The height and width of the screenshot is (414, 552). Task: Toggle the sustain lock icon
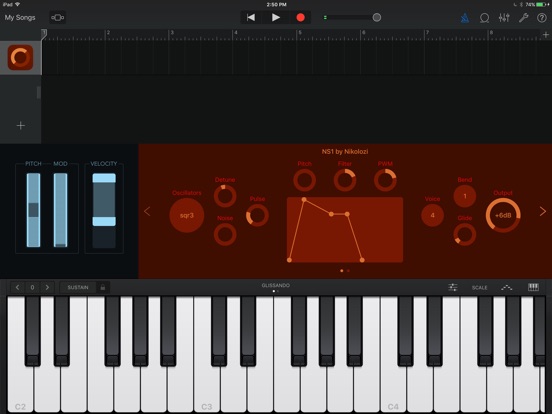pos(102,288)
